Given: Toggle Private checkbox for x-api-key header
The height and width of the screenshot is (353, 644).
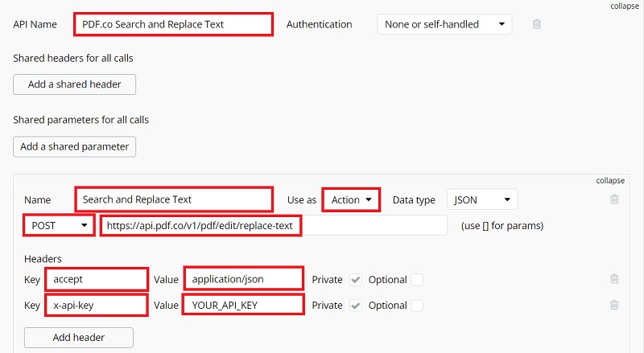Looking at the screenshot, I should click(356, 306).
